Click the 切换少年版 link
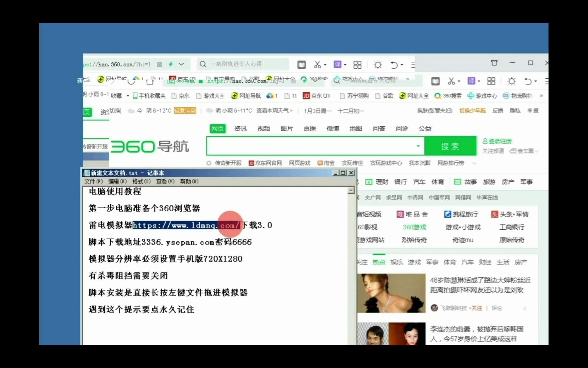Image resolution: width=588 pixels, height=368 pixels. click(472, 111)
